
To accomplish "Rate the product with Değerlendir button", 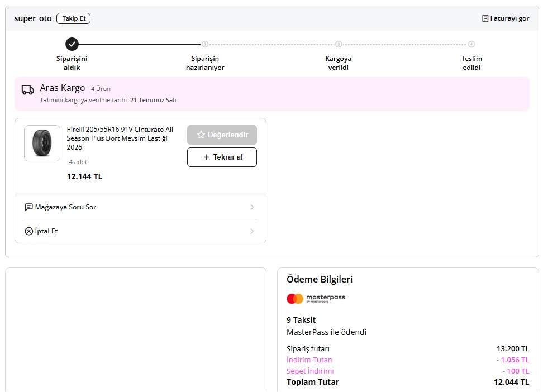I will 222,135.
